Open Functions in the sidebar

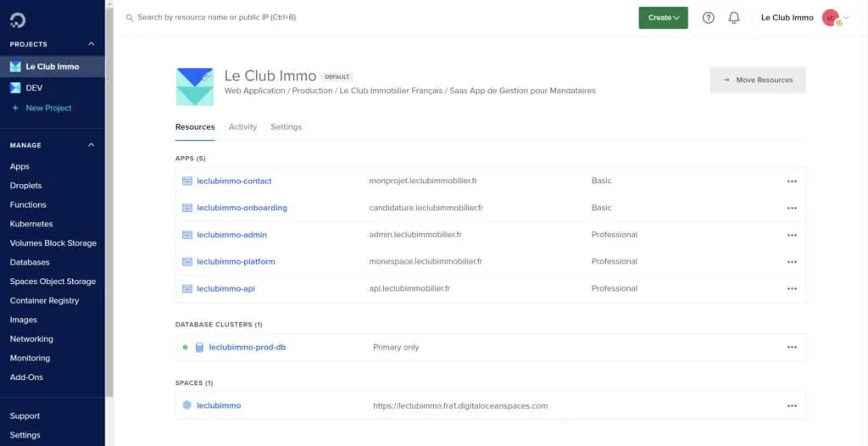28,204
